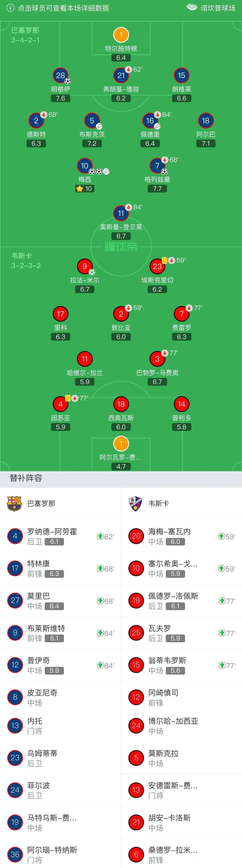Open the Barcelona club crest
The image size is (242, 868).
tap(14, 504)
